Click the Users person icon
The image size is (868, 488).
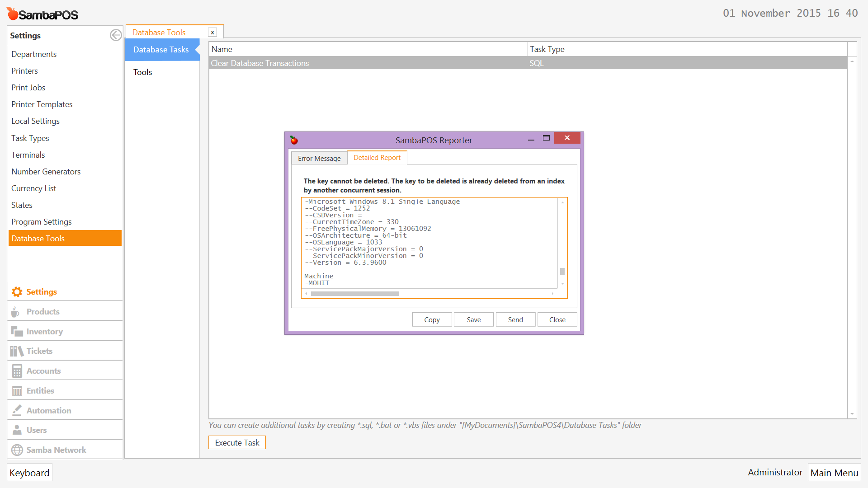pyautogui.click(x=17, y=430)
